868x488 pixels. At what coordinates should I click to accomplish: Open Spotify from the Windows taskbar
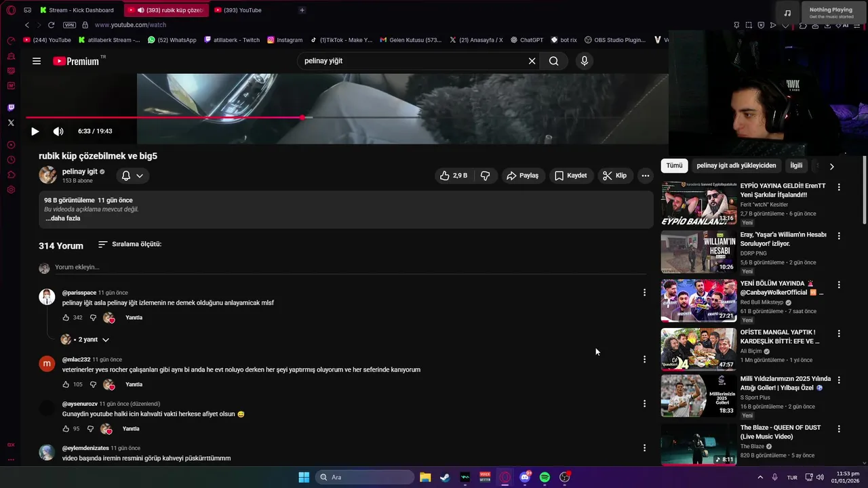coord(545,478)
